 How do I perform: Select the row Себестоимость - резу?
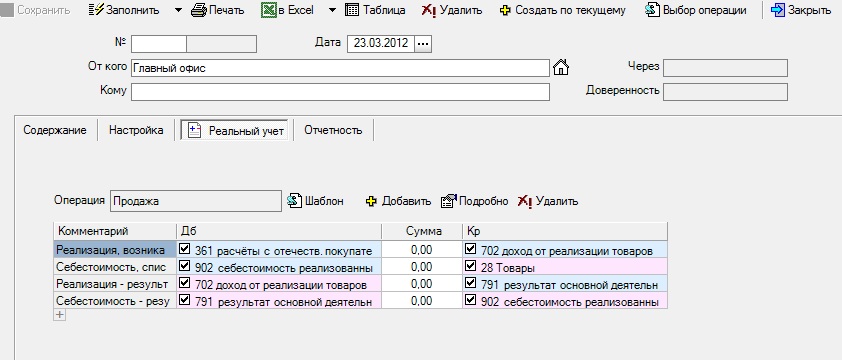tap(115, 301)
